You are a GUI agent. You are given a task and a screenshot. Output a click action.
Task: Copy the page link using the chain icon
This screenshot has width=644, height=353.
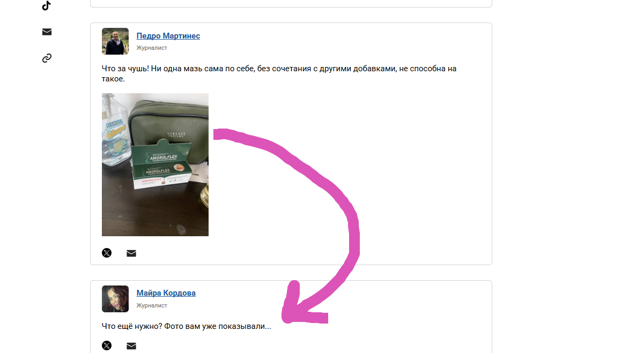click(x=47, y=58)
